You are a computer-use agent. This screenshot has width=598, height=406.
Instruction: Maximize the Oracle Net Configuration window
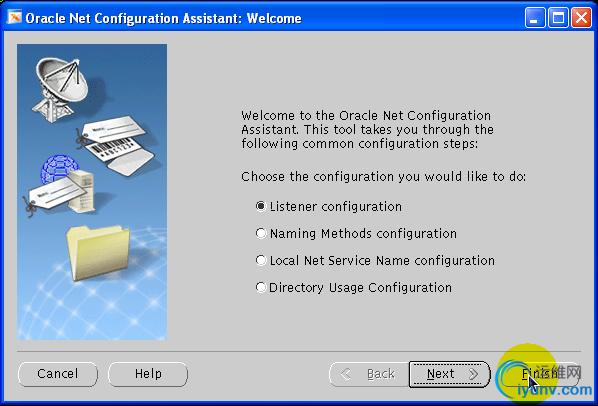(x=558, y=18)
